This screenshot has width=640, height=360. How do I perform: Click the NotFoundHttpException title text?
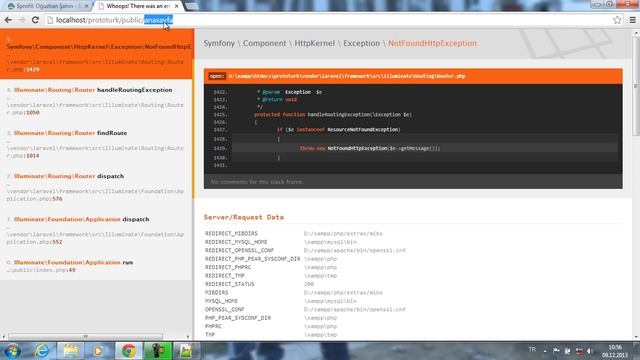[x=432, y=43]
